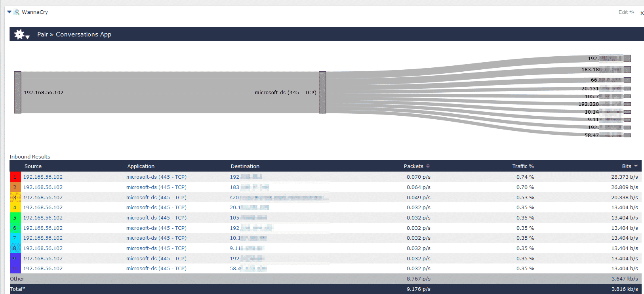The height and width of the screenshot is (294, 644).
Task: Select the 9.11 destination node in the diagram
Action: (x=627, y=120)
